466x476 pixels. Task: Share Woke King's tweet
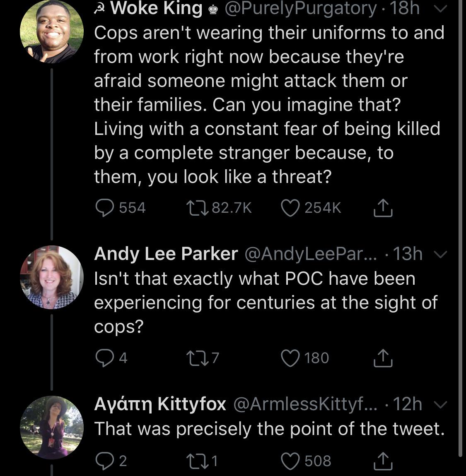[x=382, y=208]
